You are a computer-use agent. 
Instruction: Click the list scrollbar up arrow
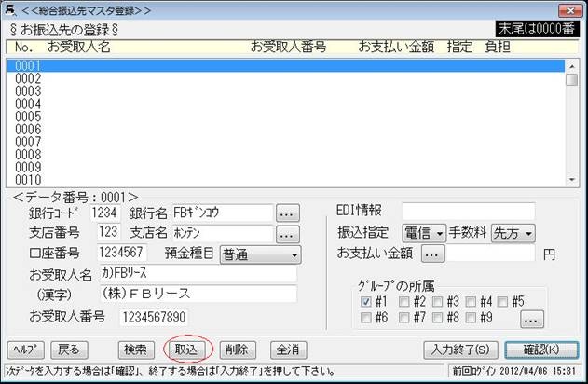(x=572, y=66)
